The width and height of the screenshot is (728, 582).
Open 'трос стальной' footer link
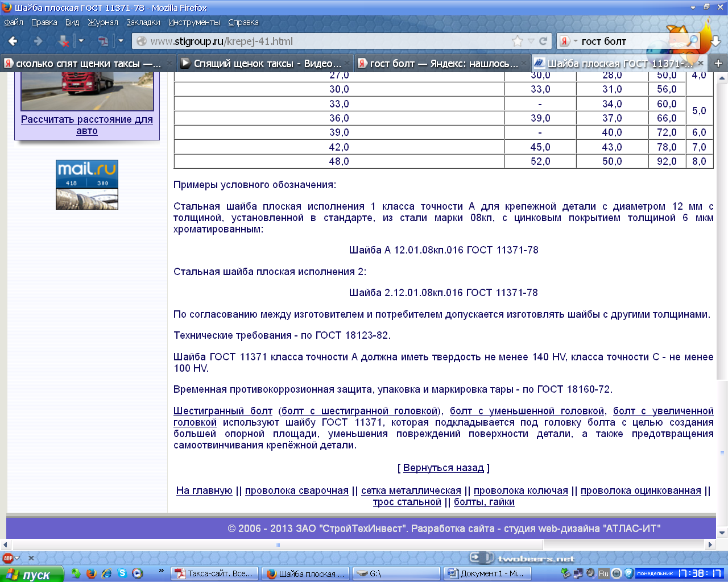pyautogui.click(x=407, y=502)
